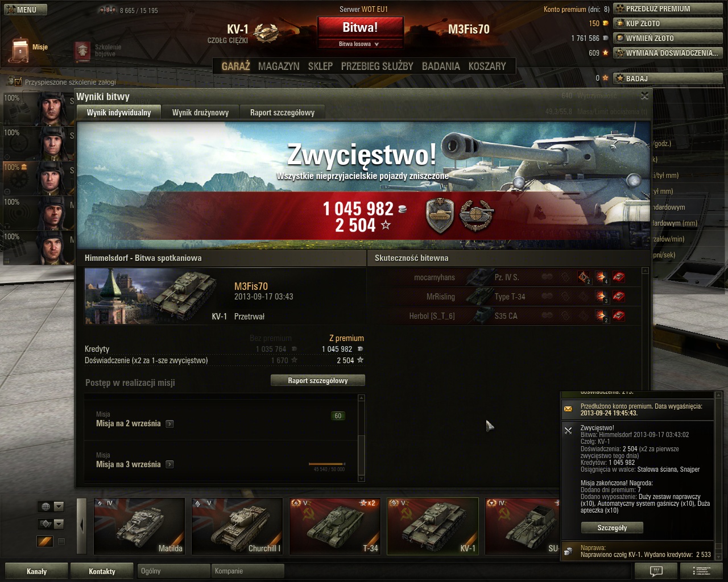Click the Szczegóły button in notification

tap(612, 528)
